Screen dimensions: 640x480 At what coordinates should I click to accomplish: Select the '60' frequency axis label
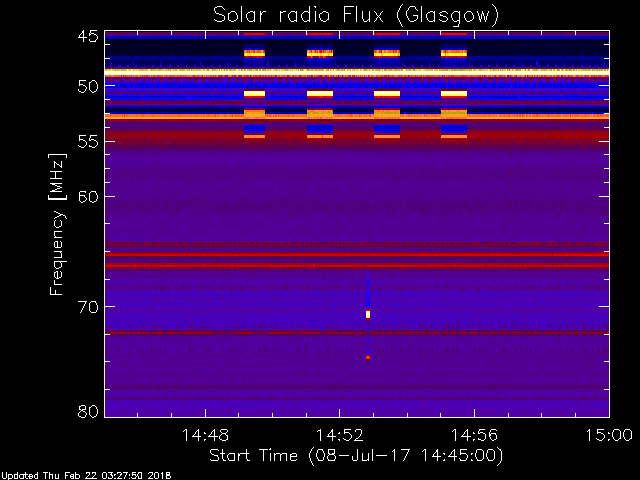point(88,197)
